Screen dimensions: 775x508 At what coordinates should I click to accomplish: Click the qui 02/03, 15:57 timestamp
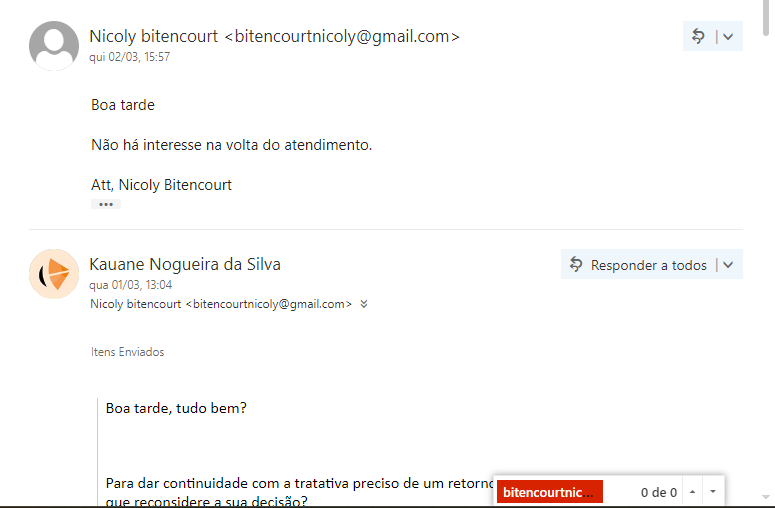point(129,57)
